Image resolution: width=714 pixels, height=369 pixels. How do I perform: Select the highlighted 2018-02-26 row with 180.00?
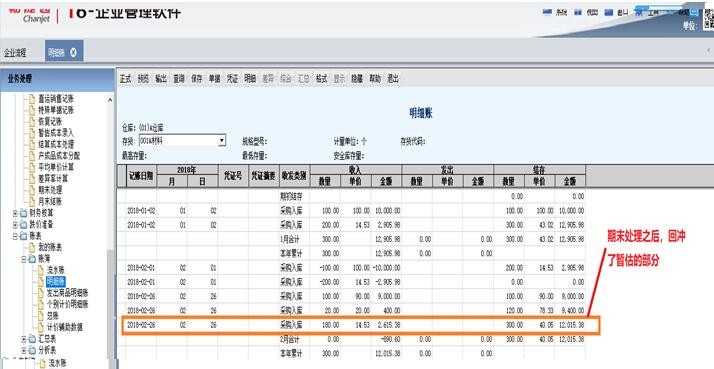click(361, 326)
